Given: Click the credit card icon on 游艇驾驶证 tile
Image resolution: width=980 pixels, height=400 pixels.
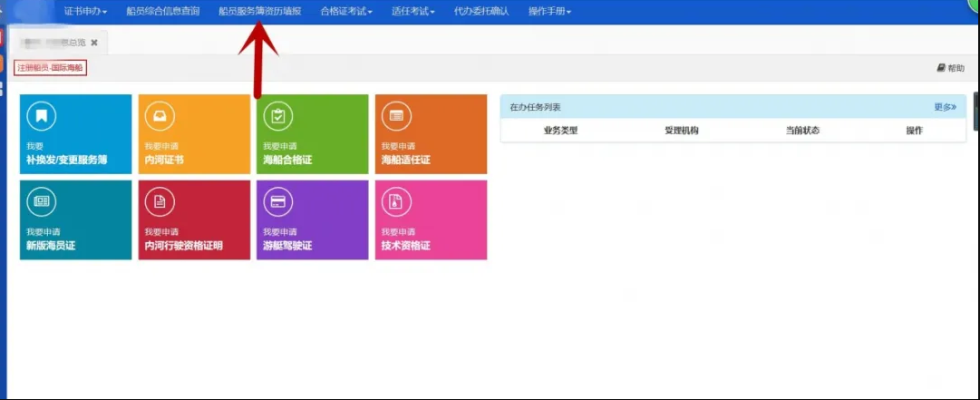Looking at the screenshot, I should pos(277,201).
